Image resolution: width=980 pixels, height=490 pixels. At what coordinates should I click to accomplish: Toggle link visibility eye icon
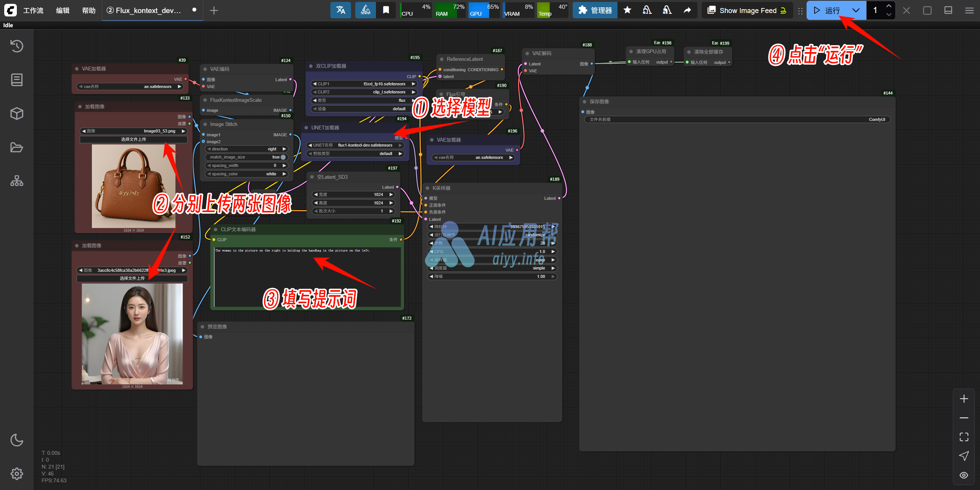pos(964,475)
